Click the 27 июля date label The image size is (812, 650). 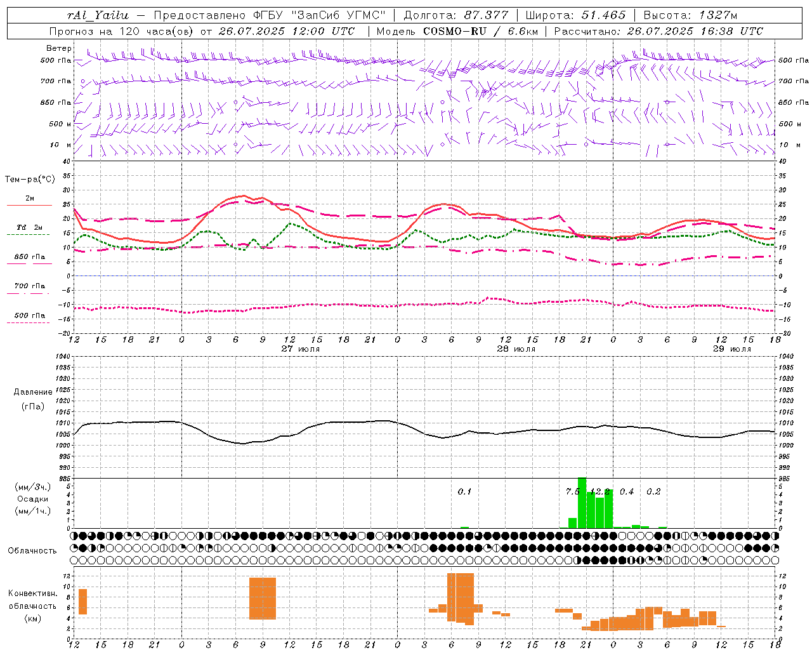click(301, 349)
